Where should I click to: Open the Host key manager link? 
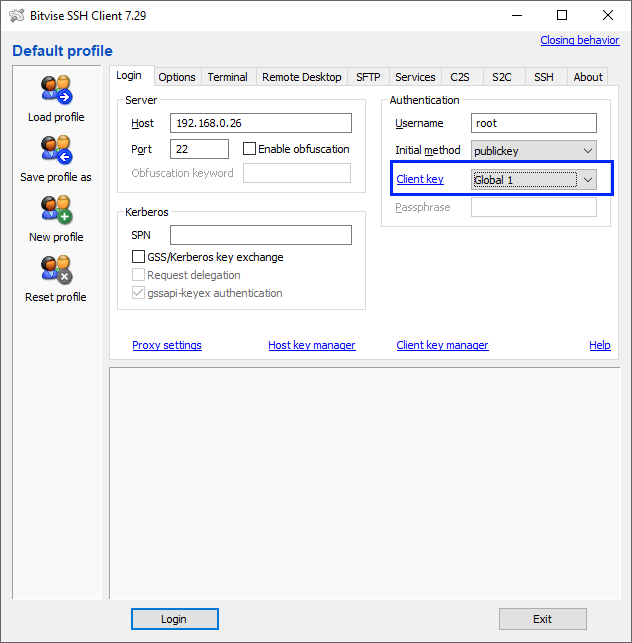[x=312, y=345]
